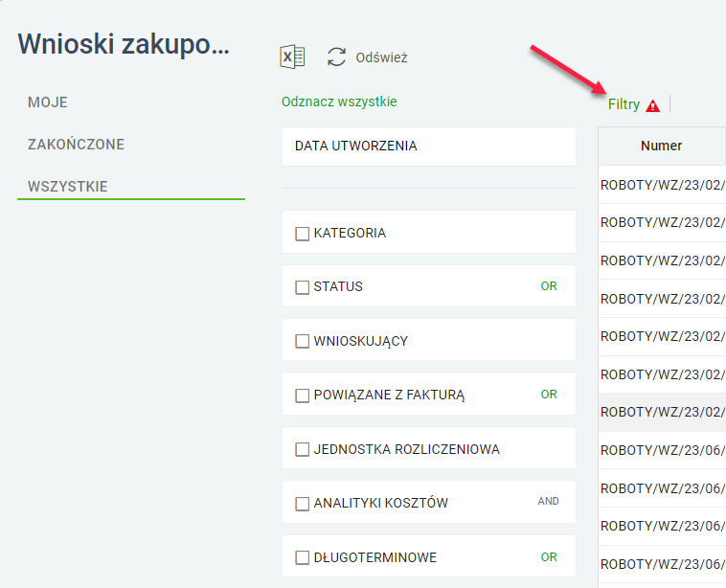Tick the KATEGORIA checkbox

click(303, 234)
